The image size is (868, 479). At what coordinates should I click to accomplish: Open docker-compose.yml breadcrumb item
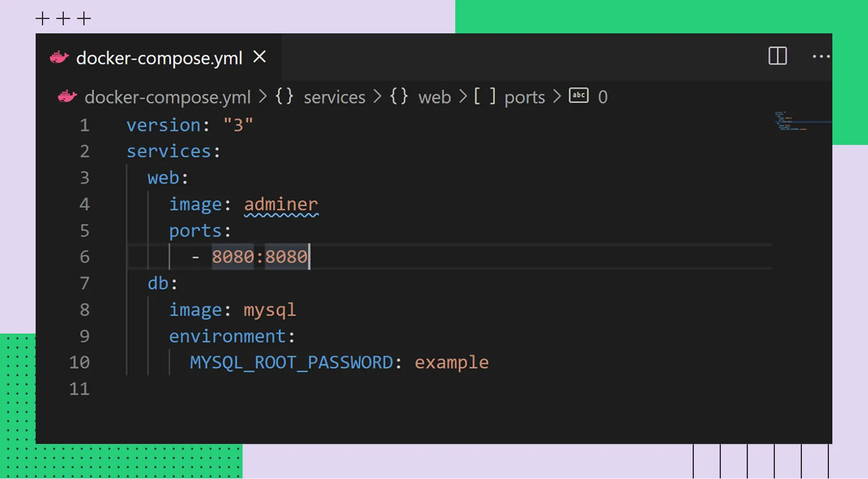(x=167, y=97)
